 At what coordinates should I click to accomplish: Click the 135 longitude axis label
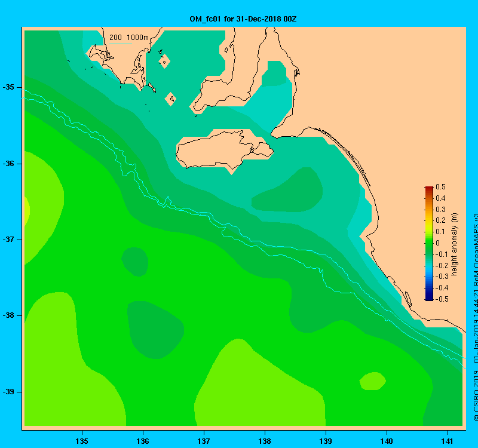pyautogui.click(x=82, y=441)
